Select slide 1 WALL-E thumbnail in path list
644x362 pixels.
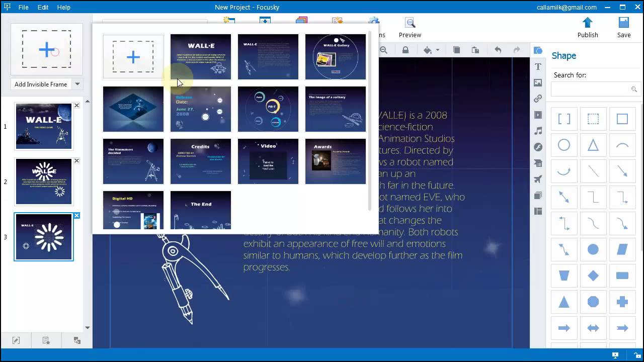click(44, 126)
